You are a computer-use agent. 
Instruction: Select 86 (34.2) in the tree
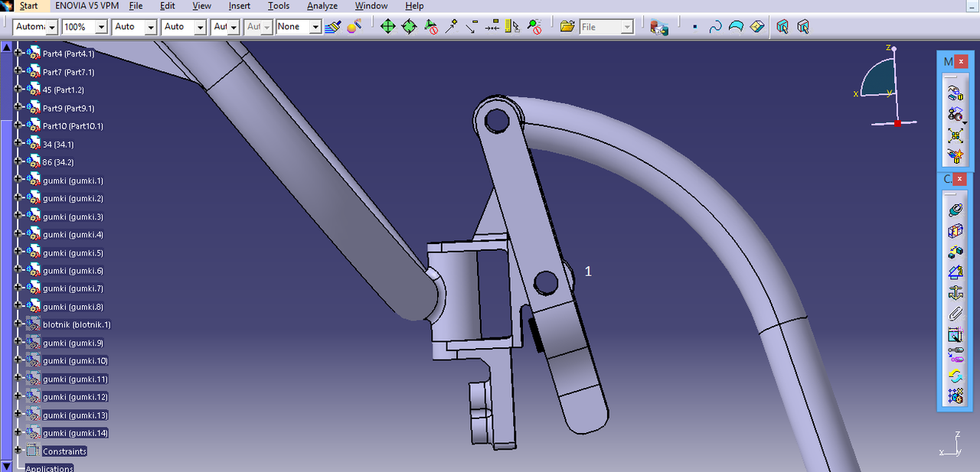pos(58,162)
